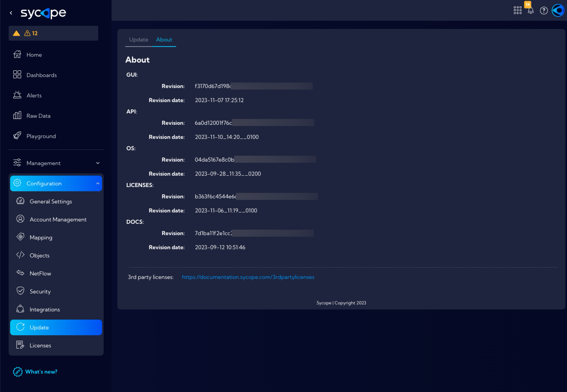Open Integrations submenu item
Screen dimensions: 567x392
click(x=45, y=309)
